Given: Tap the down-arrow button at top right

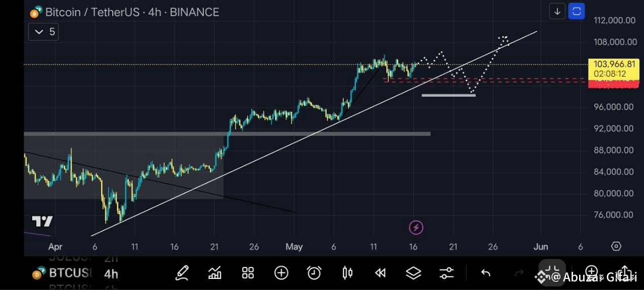Looking at the screenshot, I should [557, 11].
